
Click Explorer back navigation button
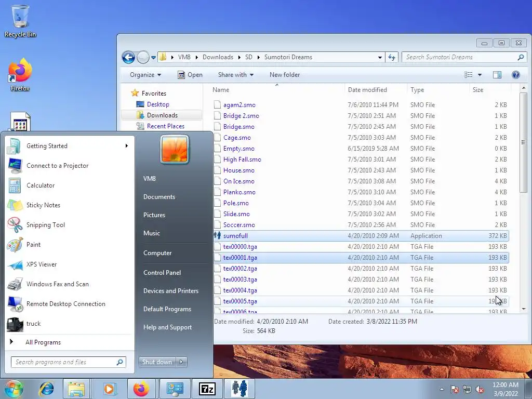coord(129,57)
